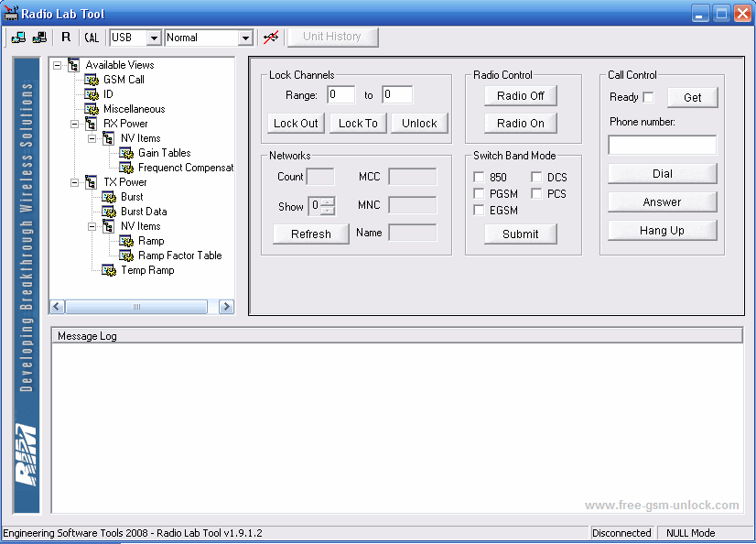
Task: Collapse NV Items under TX Power
Action: click(x=92, y=226)
